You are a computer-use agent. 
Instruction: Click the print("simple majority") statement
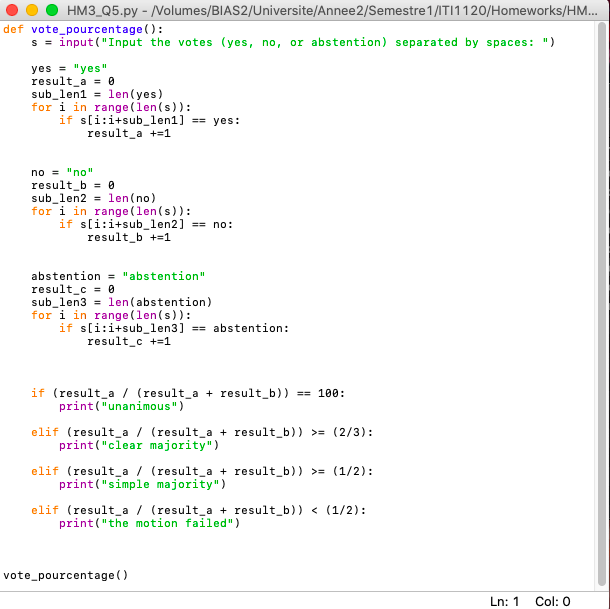coord(142,484)
